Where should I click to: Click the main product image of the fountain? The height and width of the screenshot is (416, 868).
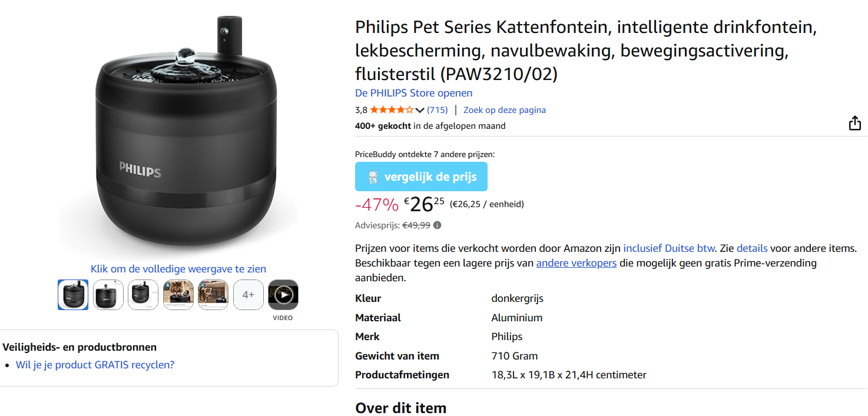click(x=177, y=135)
